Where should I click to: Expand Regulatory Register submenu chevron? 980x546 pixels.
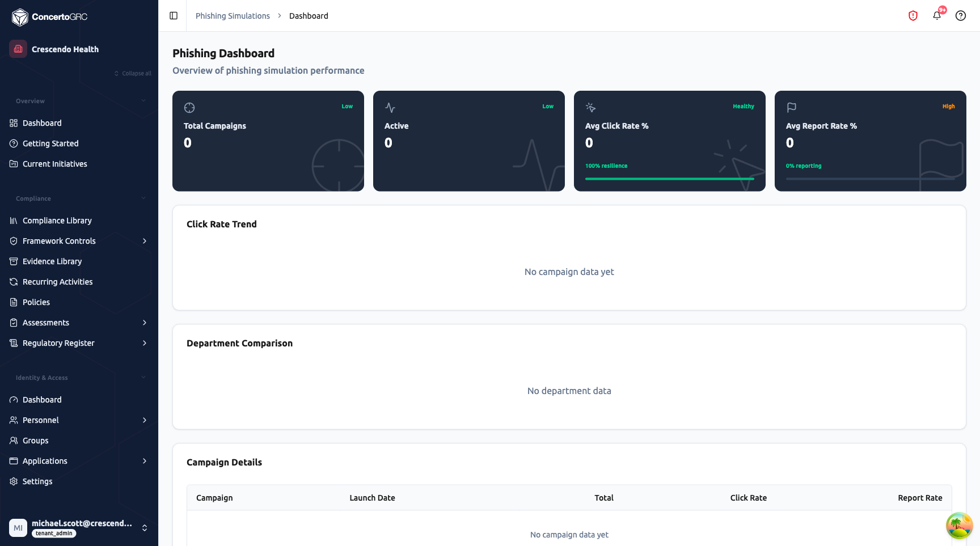coord(145,343)
